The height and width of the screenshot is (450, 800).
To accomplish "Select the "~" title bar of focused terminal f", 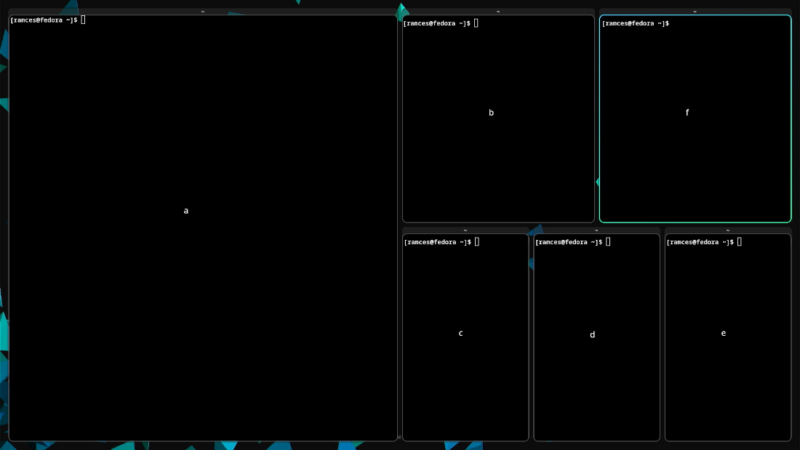I will 695,11.
